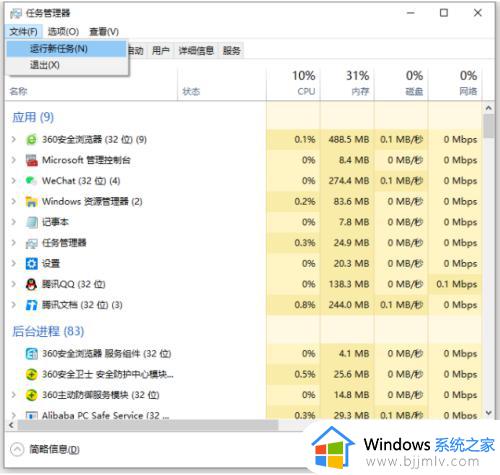Switch to the 用户 tab

pyautogui.click(x=161, y=51)
